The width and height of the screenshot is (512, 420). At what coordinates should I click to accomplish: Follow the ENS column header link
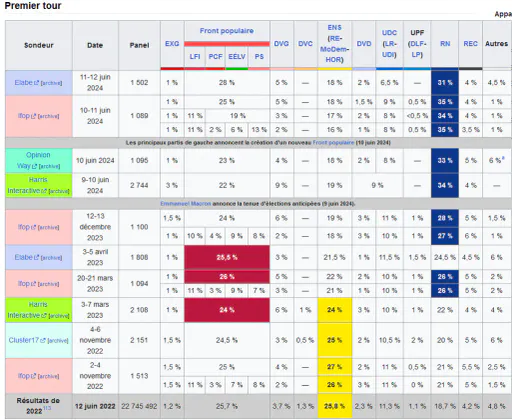pos(334,28)
